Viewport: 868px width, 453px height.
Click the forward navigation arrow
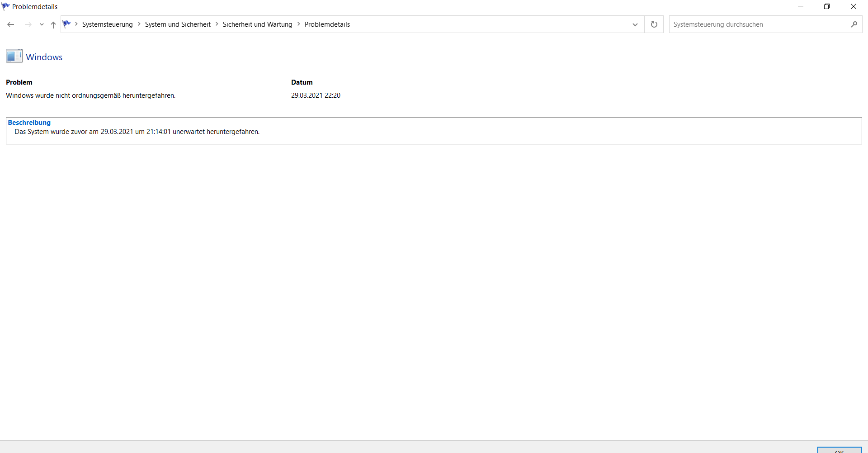tap(28, 24)
